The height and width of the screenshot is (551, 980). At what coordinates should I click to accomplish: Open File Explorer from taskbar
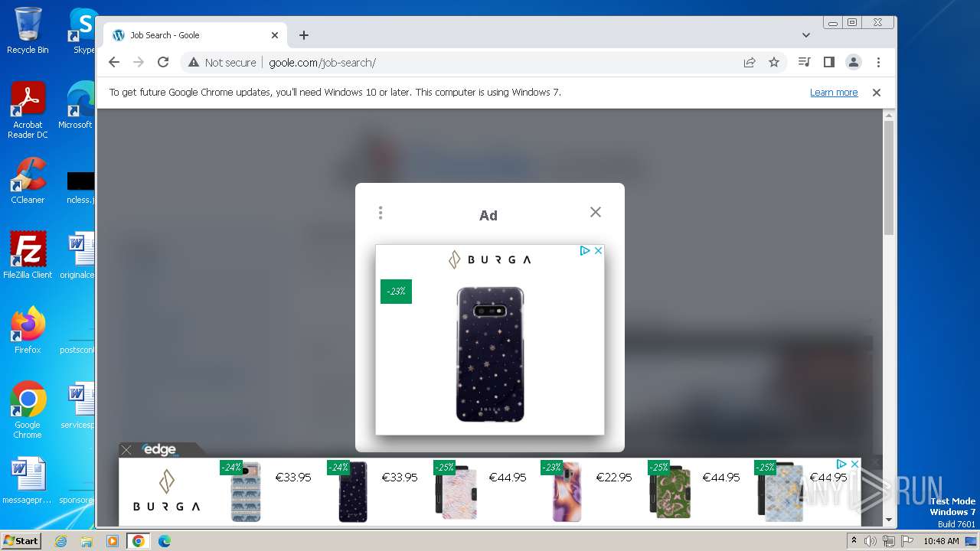[87, 541]
